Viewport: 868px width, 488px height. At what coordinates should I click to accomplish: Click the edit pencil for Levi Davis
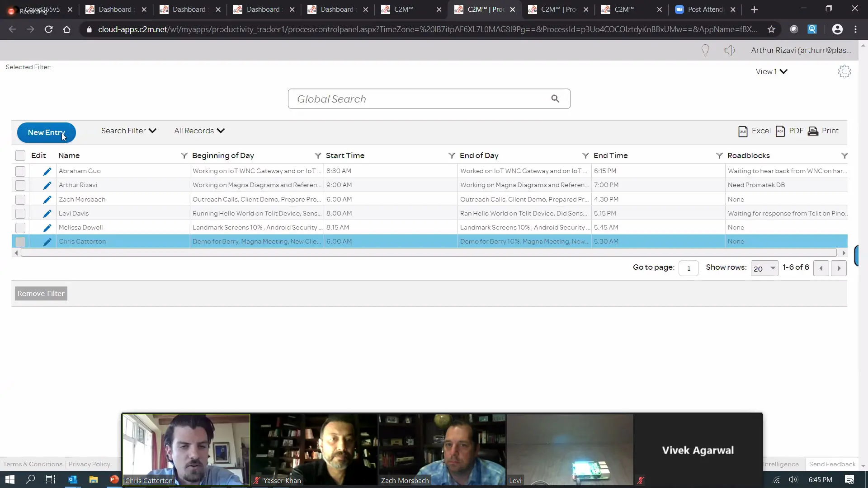point(47,214)
